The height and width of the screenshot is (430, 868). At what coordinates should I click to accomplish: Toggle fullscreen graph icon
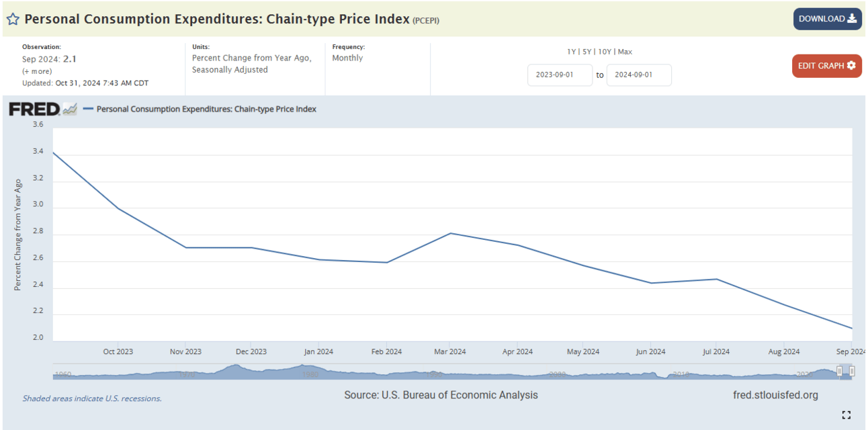pos(847,415)
